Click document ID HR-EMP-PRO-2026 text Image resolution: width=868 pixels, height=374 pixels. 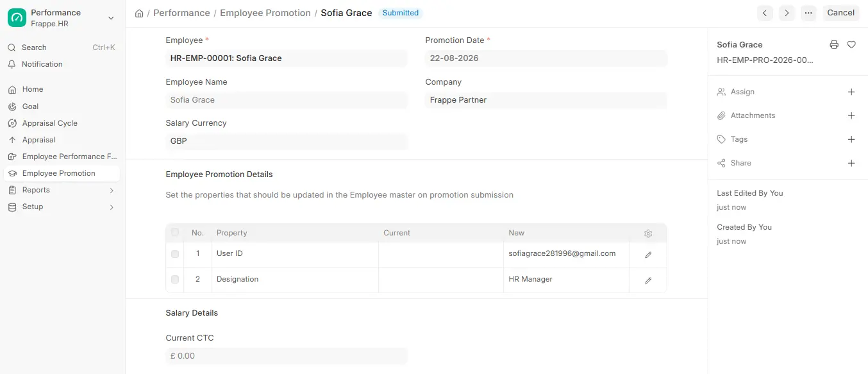tap(765, 60)
